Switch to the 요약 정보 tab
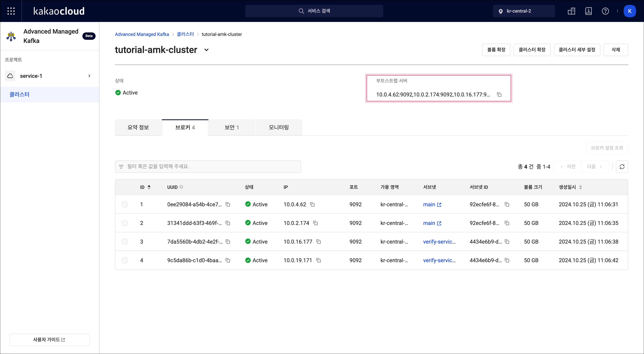 138,127
